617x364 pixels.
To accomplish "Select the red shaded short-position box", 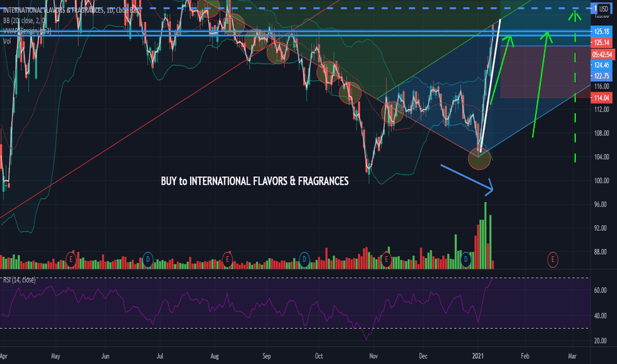I will pos(546,71).
